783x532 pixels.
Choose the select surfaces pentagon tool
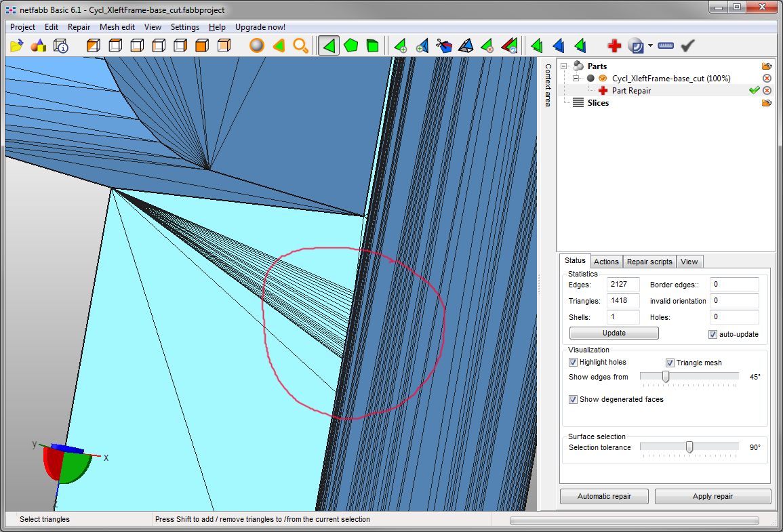[x=350, y=46]
